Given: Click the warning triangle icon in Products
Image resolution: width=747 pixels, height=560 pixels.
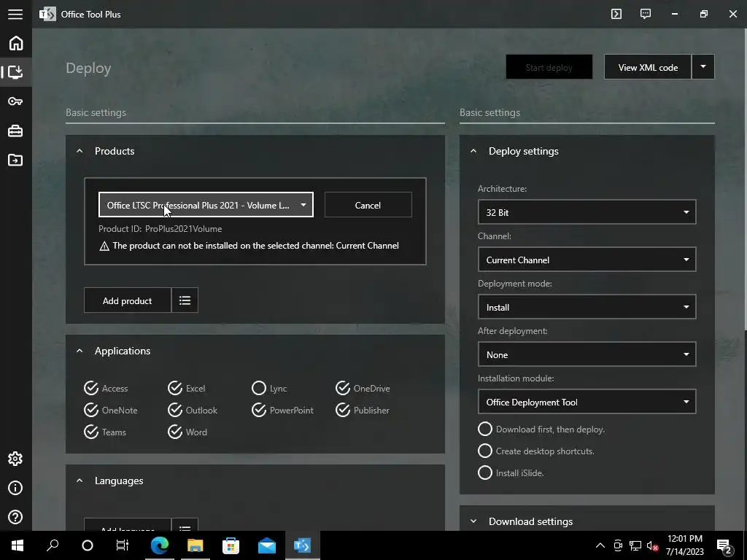Looking at the screenshot, I should pos(104,246).
